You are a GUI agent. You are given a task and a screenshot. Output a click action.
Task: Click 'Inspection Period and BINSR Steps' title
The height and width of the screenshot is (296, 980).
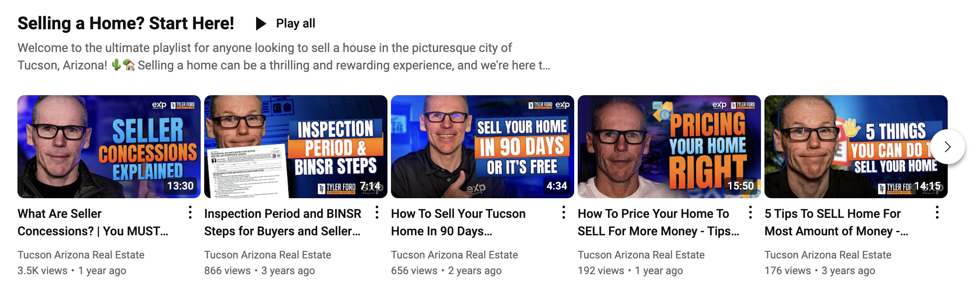(x=283, y=222)
